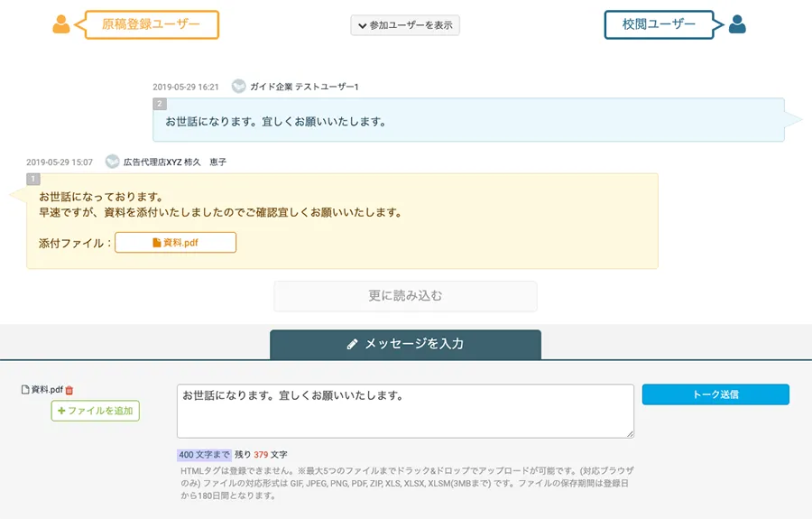Click the 校閲ユーザー label
This screenshot has width=812, height=519.
pyautogui.click(x=659, y=24)
